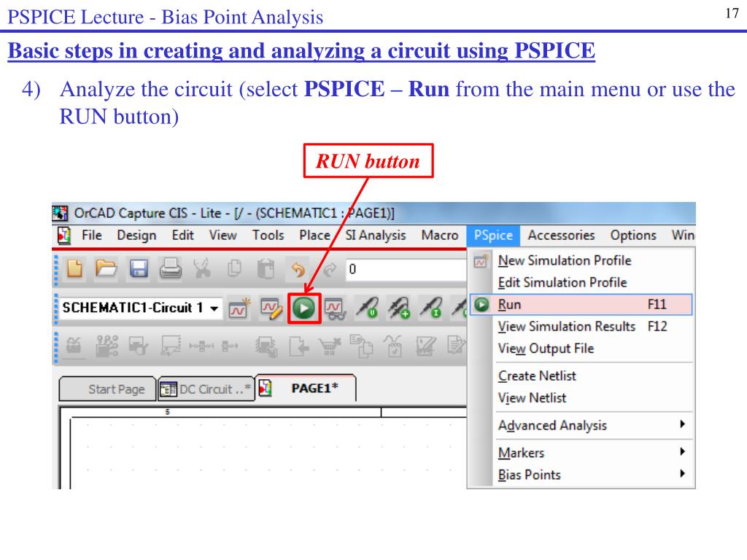
Task: Open the Macro menu
Action: [440, 236]
